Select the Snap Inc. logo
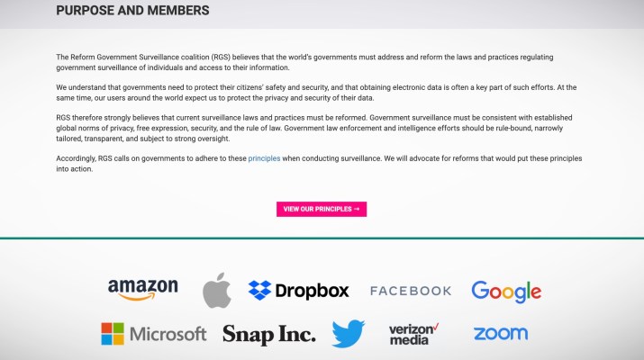This screenshot has width=644, height=360. coord(269,335)
